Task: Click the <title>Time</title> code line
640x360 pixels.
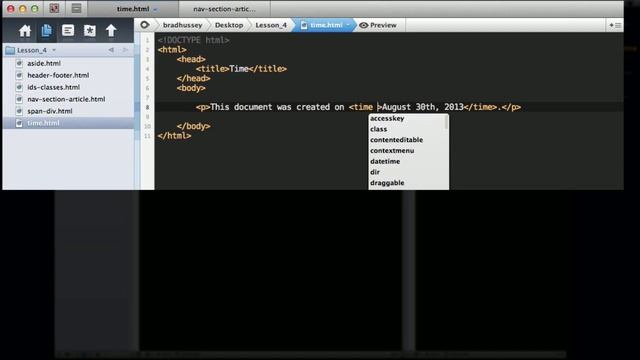Action: tap(241, 69)
